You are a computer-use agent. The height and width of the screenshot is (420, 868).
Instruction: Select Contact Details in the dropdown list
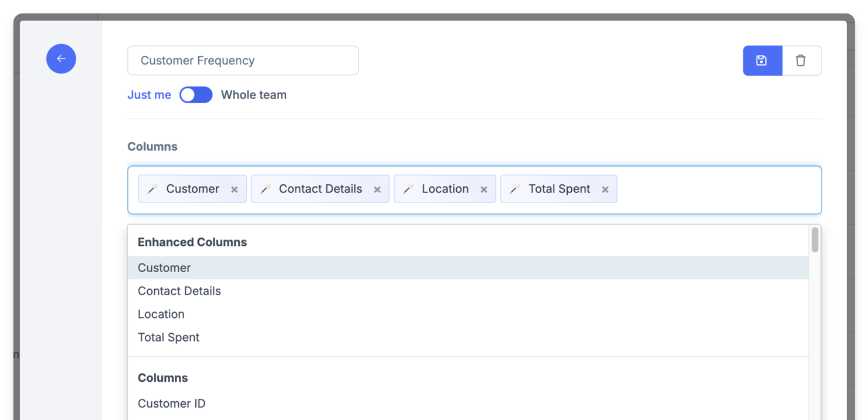pos(179,291)
